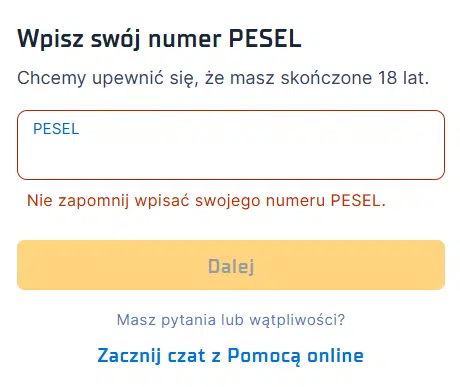Viewport: 460px width, 387px height.
Task: Focus the red-bordered PESEL text box
Action: pyautogui.click(x=231, y=145)
